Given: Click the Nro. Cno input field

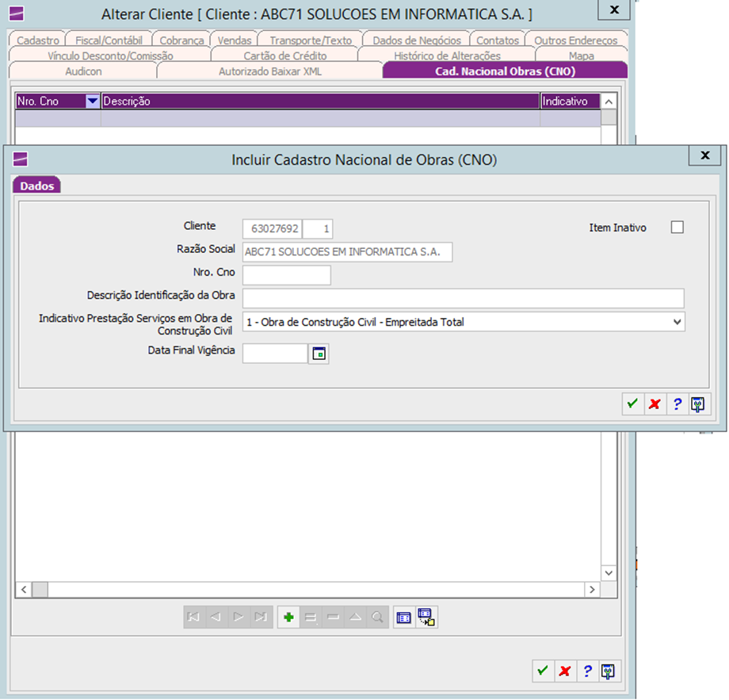Looking at the screenshot, I should pos(286,275).
